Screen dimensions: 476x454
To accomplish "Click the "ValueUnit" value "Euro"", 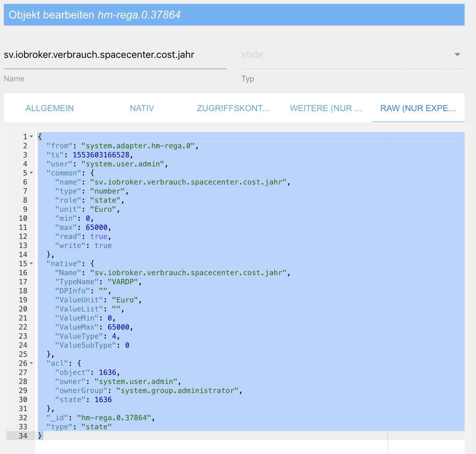I will [x=125, y=300].
